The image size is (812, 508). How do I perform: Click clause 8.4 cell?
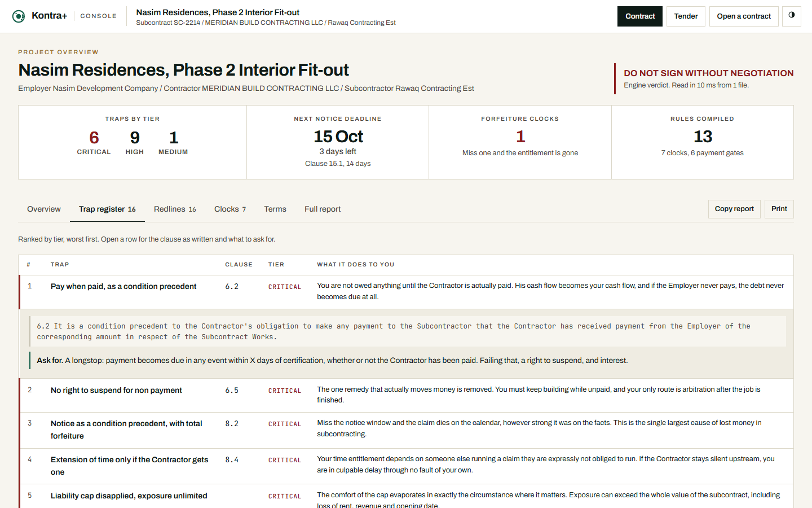click(x=232, y=459)
